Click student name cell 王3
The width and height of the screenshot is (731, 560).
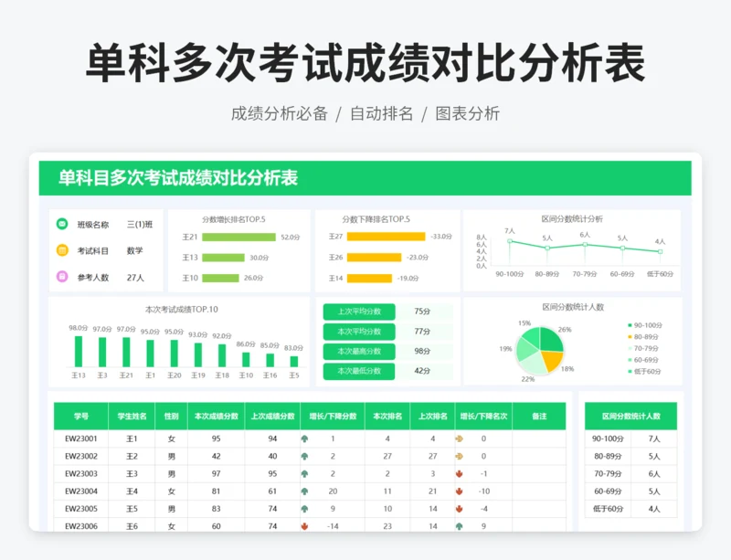click(132, 474)
